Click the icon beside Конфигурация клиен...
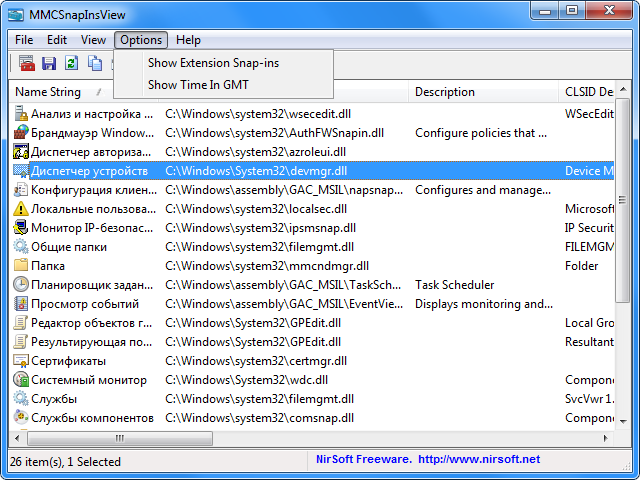Image resolution: width=640 pixels, height=480 pixels. [x=21, y=189]
